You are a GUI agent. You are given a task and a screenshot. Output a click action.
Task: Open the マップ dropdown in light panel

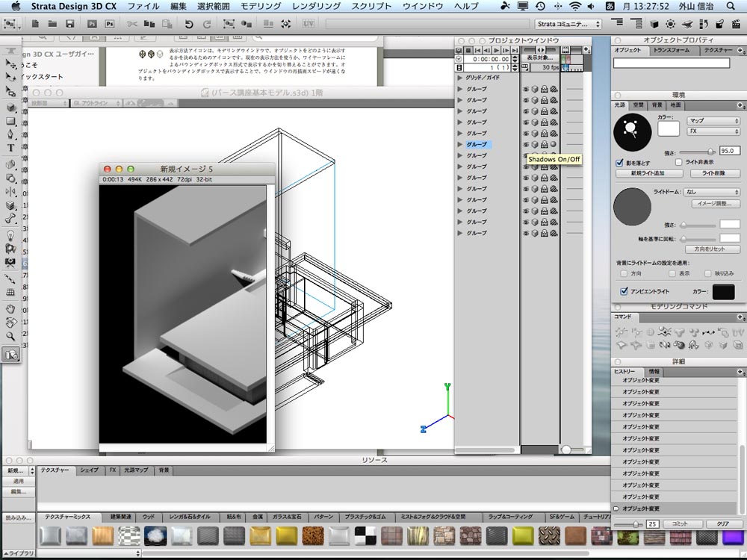[713, 120]
